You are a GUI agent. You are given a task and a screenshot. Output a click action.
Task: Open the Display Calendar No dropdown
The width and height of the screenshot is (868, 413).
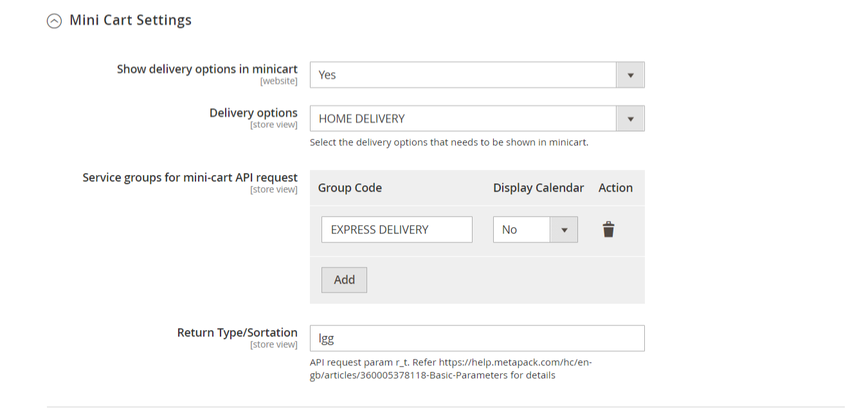click(x=535, y=230)
